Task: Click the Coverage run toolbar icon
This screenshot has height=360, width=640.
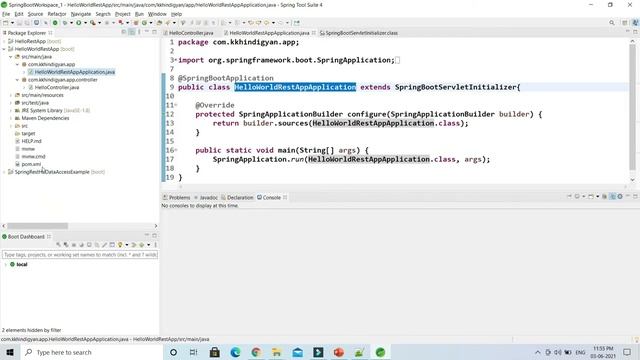Action: (93, 23)
